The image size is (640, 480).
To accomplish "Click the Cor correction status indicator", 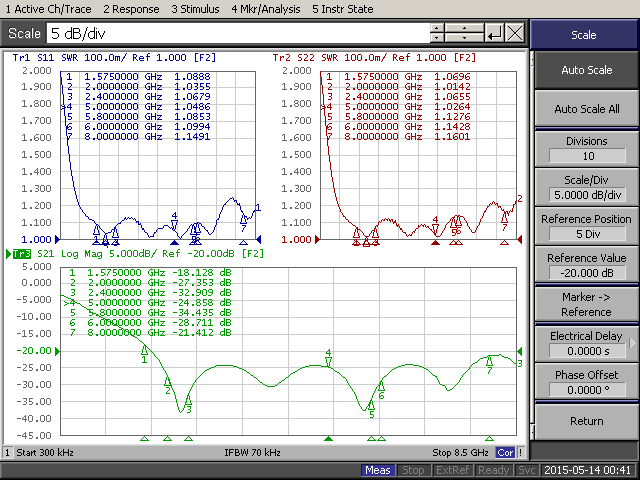I will [x=505, y=453].
